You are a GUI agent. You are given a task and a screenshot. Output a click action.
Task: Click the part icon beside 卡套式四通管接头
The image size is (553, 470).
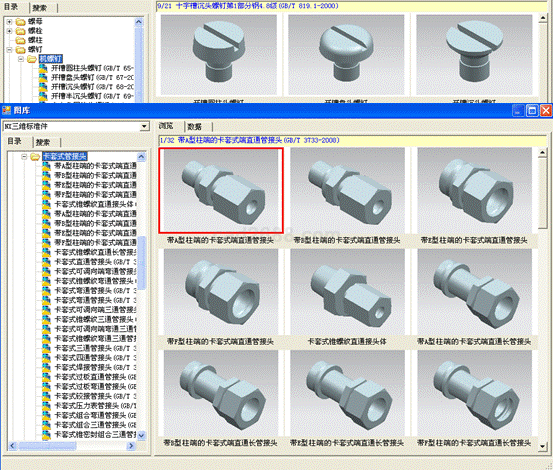[x=46, y=358]
